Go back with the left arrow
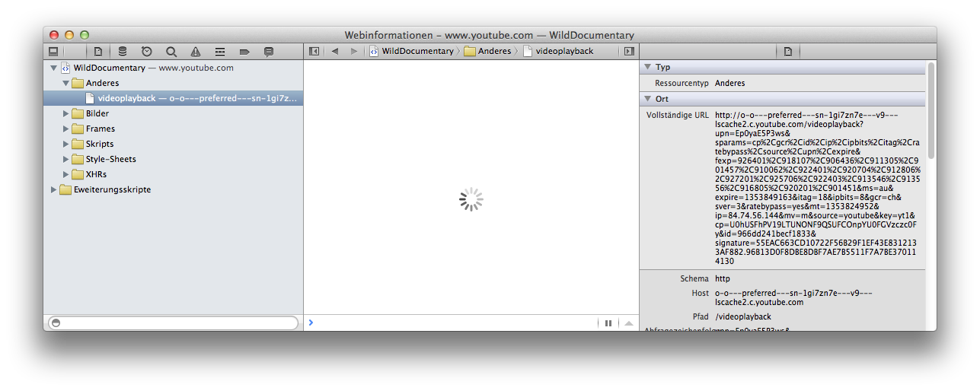980x391 pixels. [335, 51]
